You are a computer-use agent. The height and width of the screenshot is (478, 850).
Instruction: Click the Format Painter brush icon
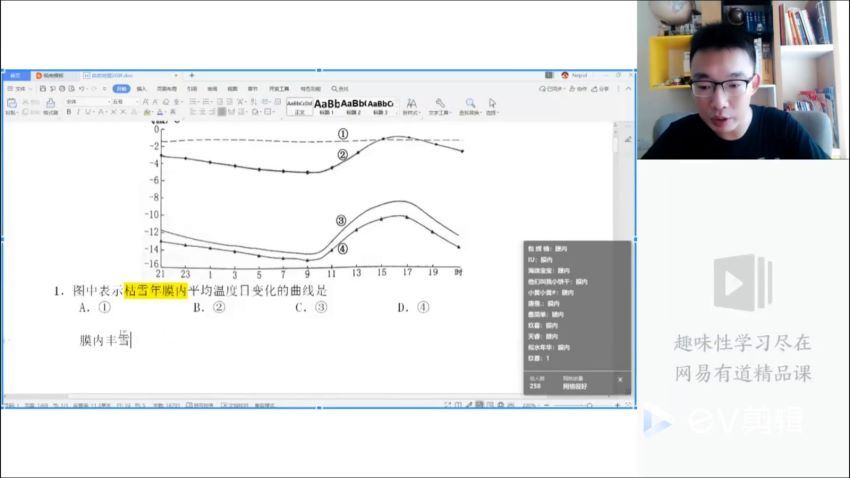click(50, 103)
